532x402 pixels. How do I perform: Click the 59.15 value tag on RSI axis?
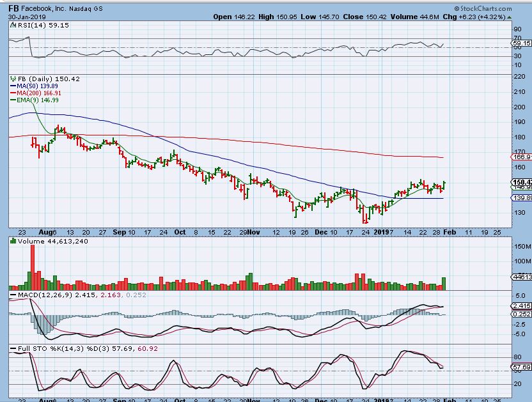(522, 43)
